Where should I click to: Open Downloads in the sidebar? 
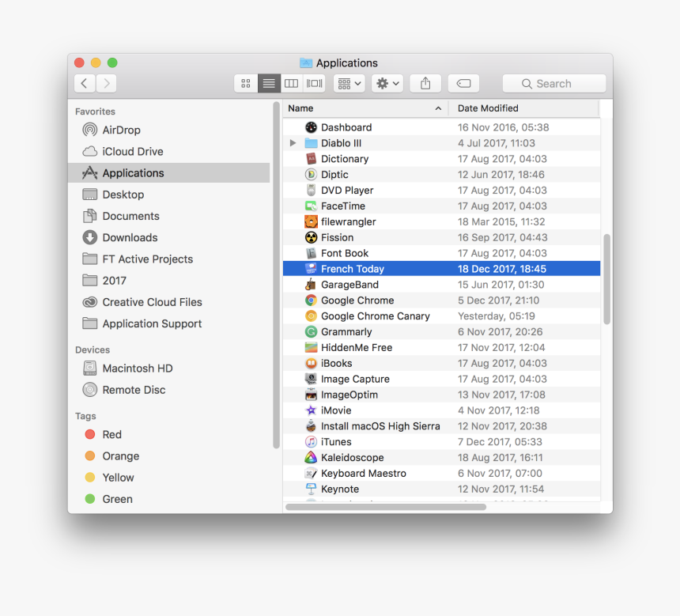[x=168, y=237]
